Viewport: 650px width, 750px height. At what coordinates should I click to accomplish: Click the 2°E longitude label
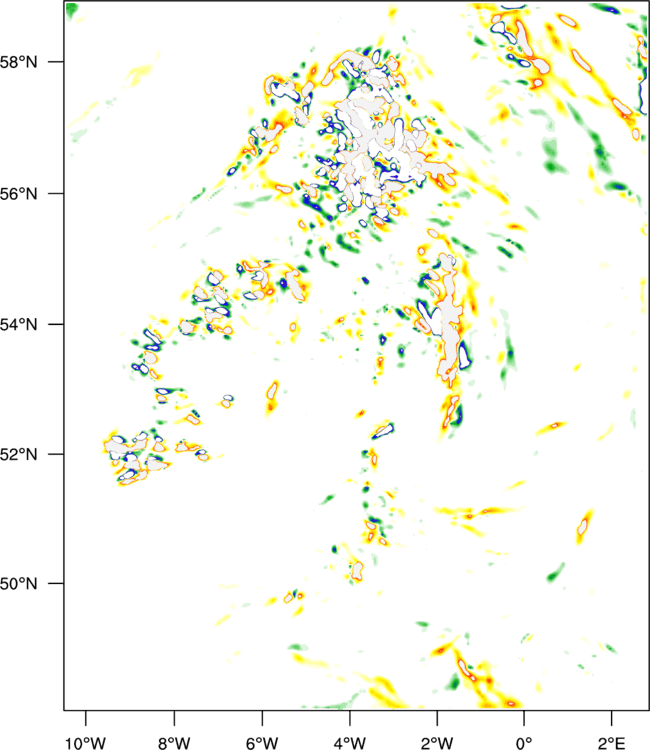[x=612, y=743]
